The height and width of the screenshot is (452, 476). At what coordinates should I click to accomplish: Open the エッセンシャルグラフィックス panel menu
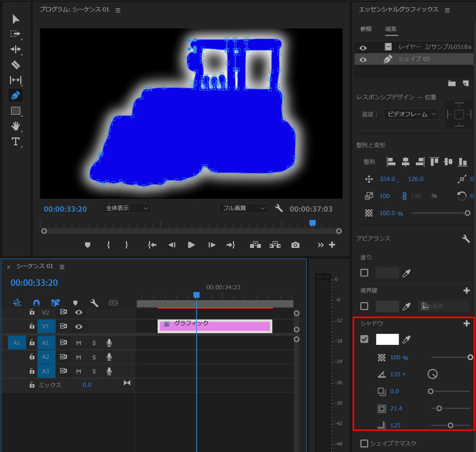[447, 10]
